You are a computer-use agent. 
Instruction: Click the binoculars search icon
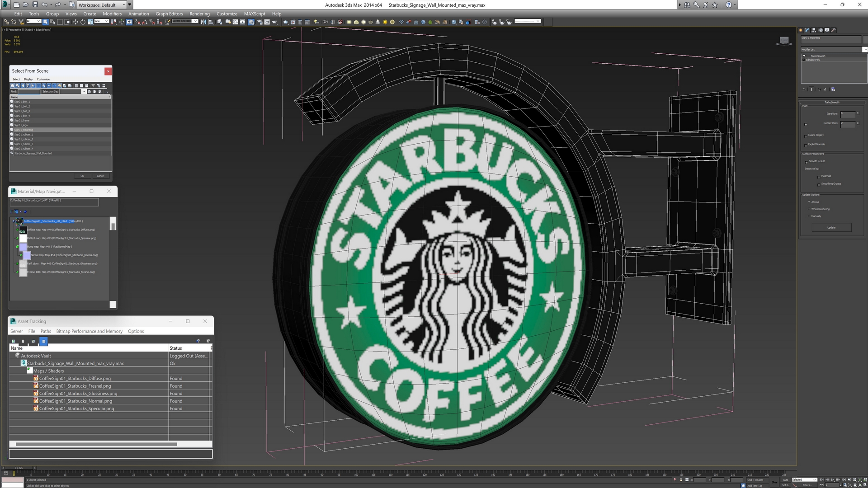[687, 5]
